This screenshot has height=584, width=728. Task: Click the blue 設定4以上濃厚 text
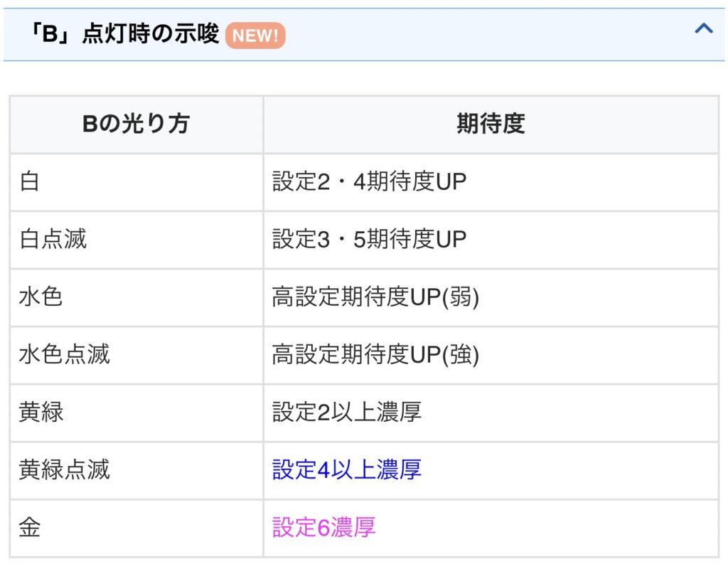(346, 470)
